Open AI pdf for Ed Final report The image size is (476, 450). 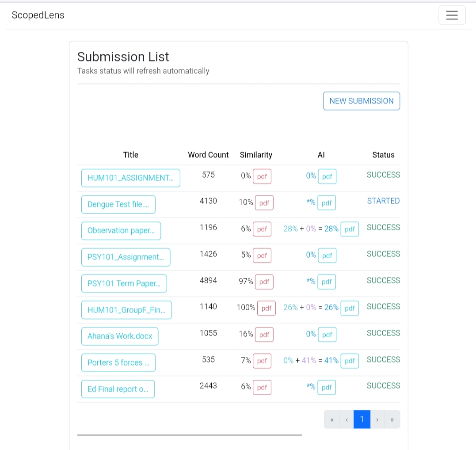[327, 387]
